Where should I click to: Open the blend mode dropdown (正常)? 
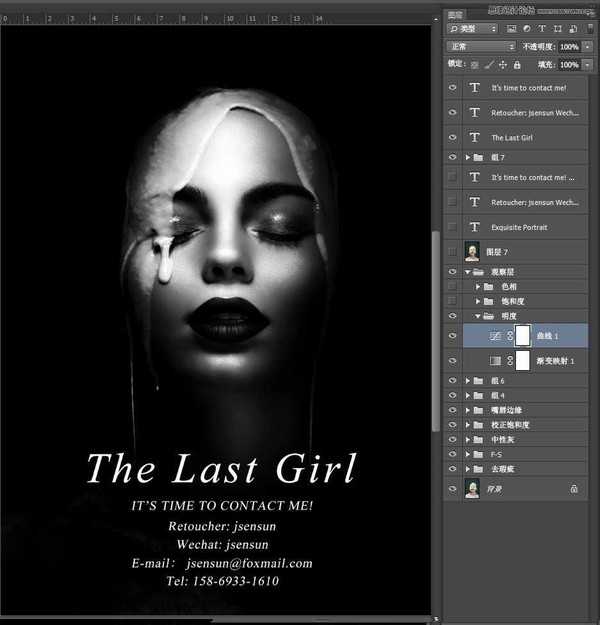pyautogui.click(x=481, y=47)
